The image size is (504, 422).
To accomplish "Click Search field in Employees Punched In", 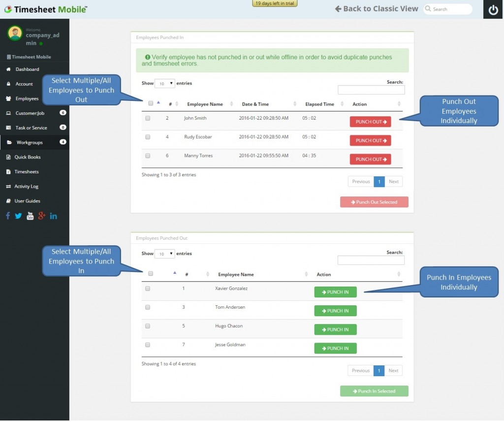I will (371, 90).
